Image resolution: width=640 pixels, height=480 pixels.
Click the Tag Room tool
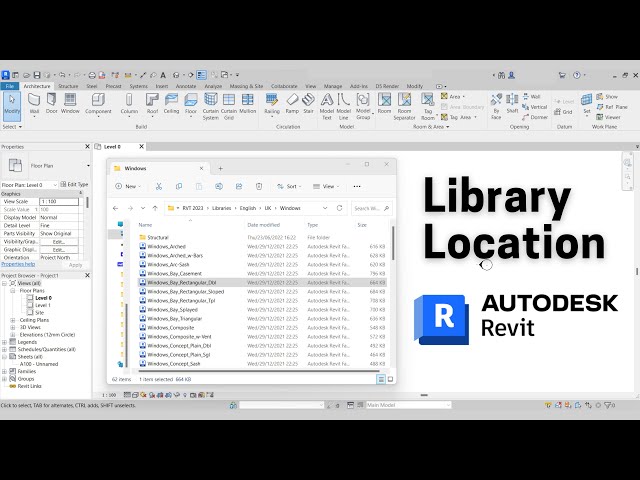pyautogui.click(x=428, y=106)
